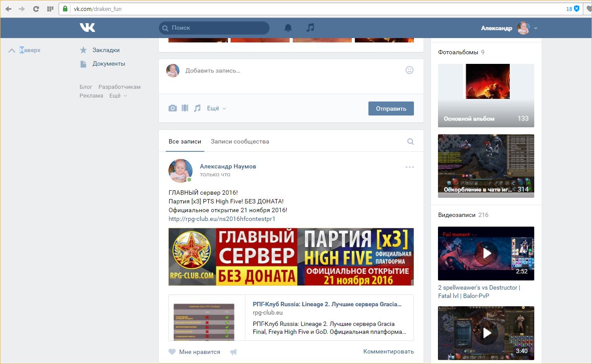Click the Поиск search field
Viewport: 592px width, 364px height.
(x=214, y=28)
